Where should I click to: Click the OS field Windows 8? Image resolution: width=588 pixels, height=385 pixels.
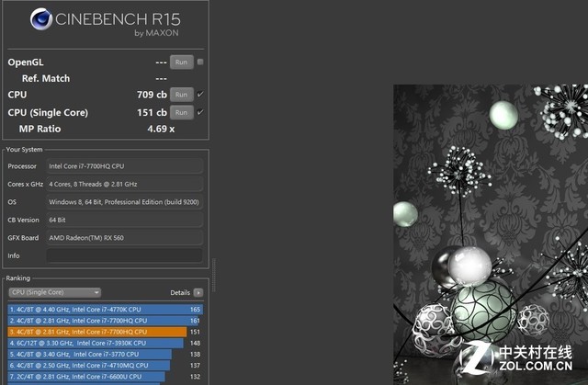click(125, 202)
